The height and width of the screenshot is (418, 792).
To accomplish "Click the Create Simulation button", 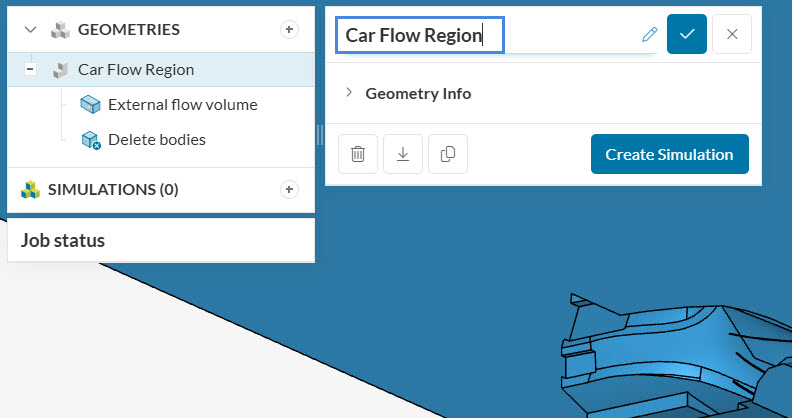I will point(670,154).
